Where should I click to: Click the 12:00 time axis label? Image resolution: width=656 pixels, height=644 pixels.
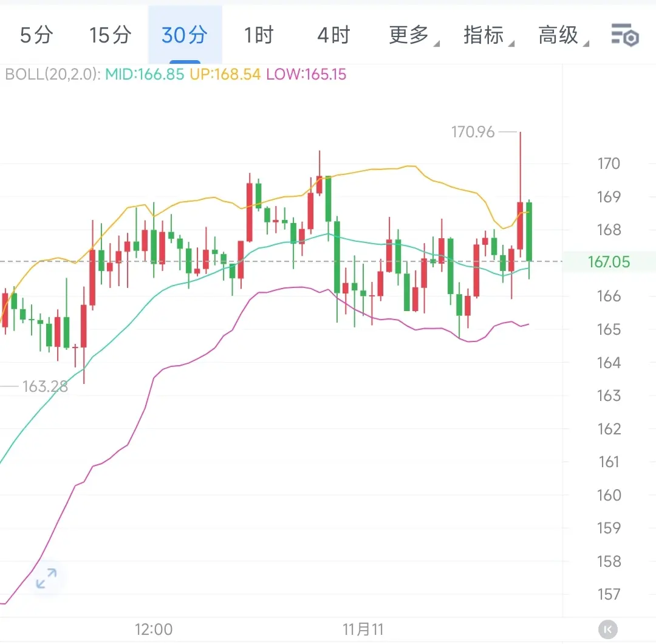point(154,629)
